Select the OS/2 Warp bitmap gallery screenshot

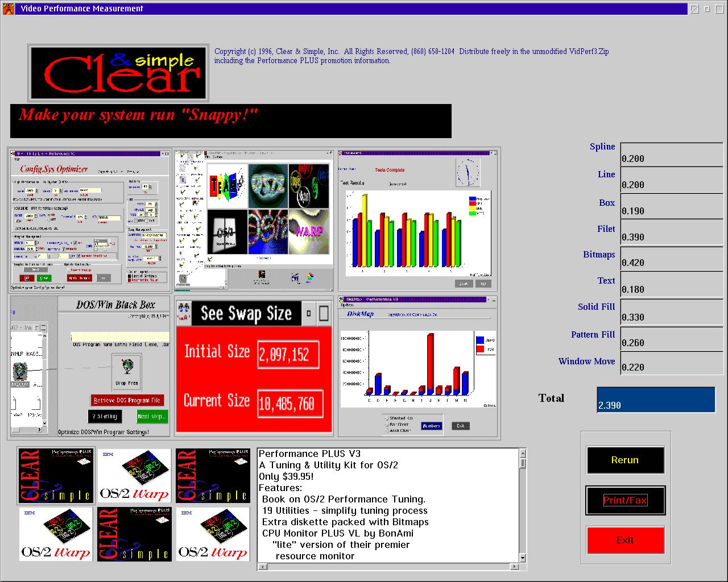pos(253,221)
